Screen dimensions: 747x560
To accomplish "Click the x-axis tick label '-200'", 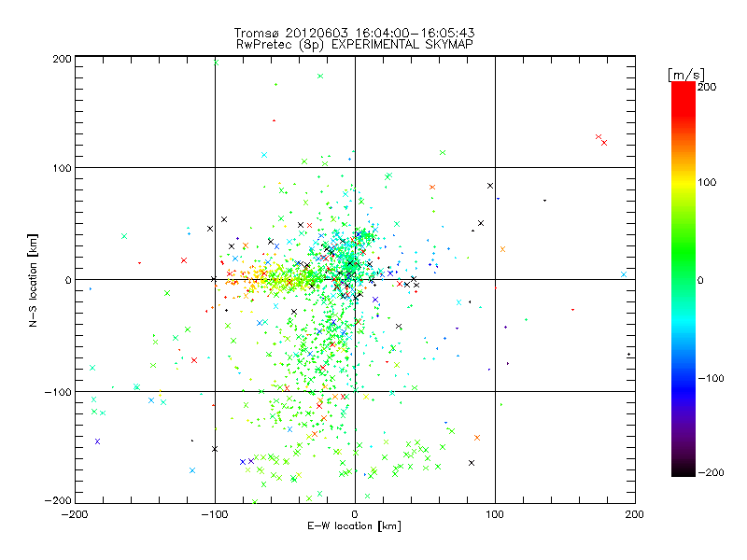I will [x=76, y=515].
